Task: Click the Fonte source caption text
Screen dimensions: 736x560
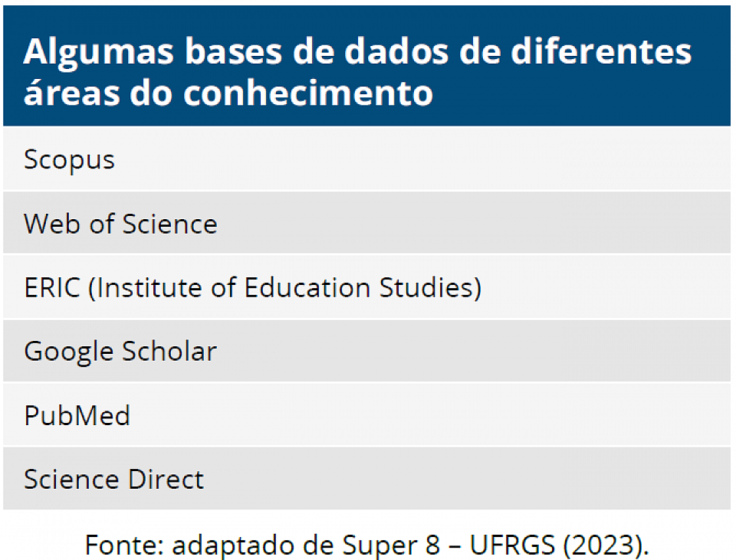Action: [366, 545]
